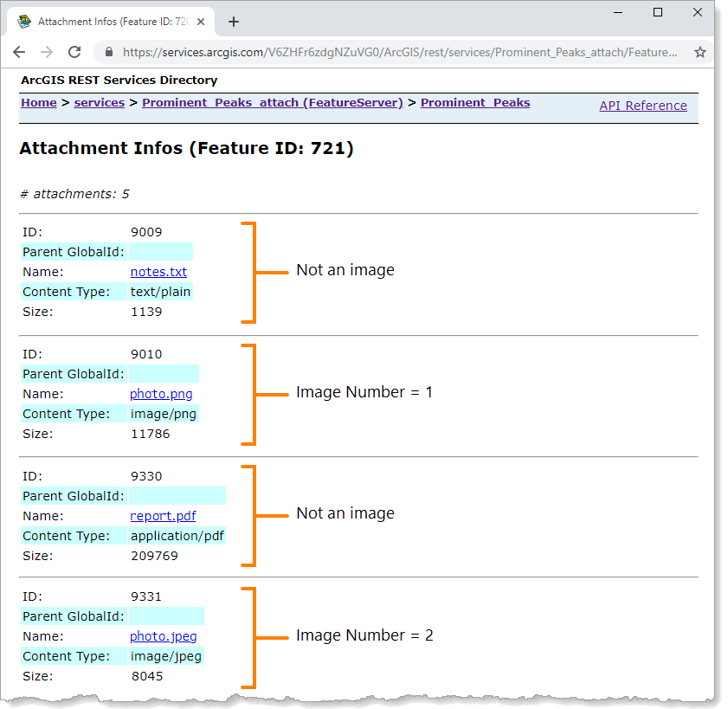The width and height of the screenshot is (728, 709).
Task: Open the photo.png attachment
Action: point(161,394)
